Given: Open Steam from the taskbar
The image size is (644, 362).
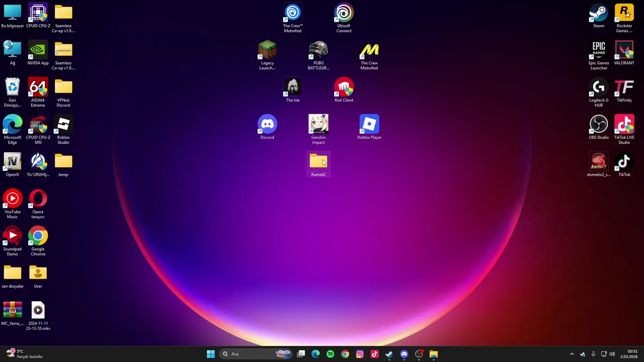Looking at the screenshot, I should [389, 354].
